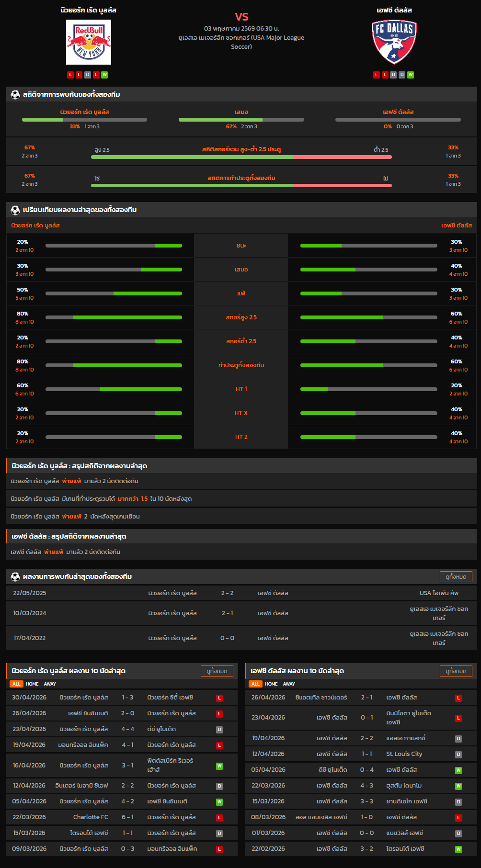This screenshot has width=481, height=868.
Task: Click L result badge on 22/03/2026 Charlotte FC row
Action: 219,818
